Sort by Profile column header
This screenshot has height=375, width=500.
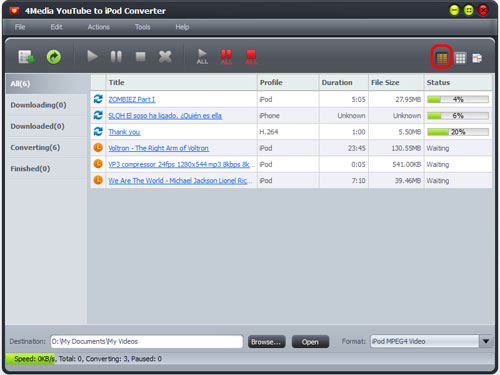tap(288, 82)
